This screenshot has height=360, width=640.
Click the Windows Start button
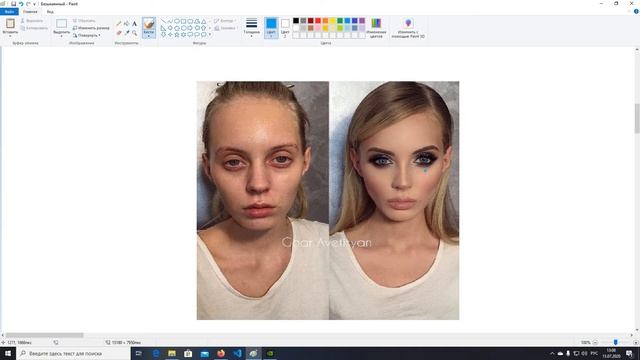point(8,353)
